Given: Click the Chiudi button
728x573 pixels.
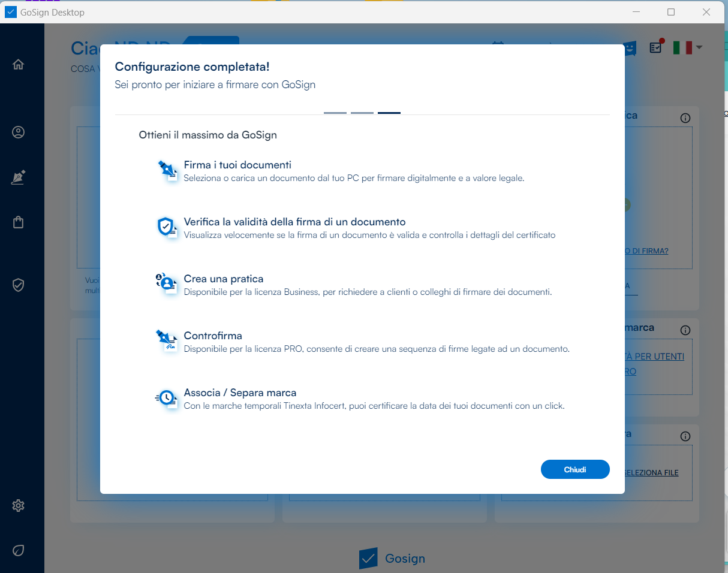Looking at the screenshot, I should point(574,469).
